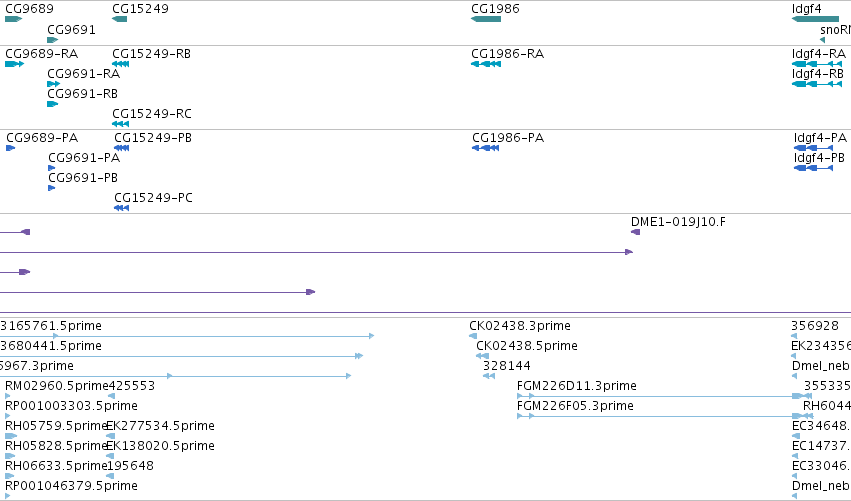Select the 328144 EST glyph
This screenshot has height=501, width=851.
(489, 376)
